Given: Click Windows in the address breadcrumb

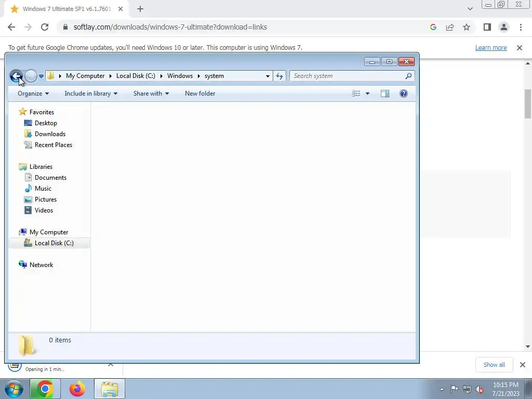Looking at the screenshot, I should (180, 76).
